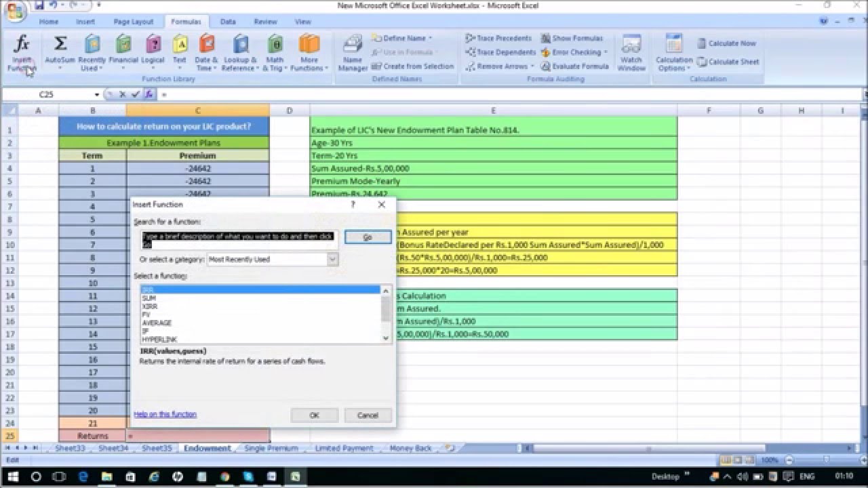Click Create from Selection
Screen dimensions: 868x488
(x=413, y=66)
